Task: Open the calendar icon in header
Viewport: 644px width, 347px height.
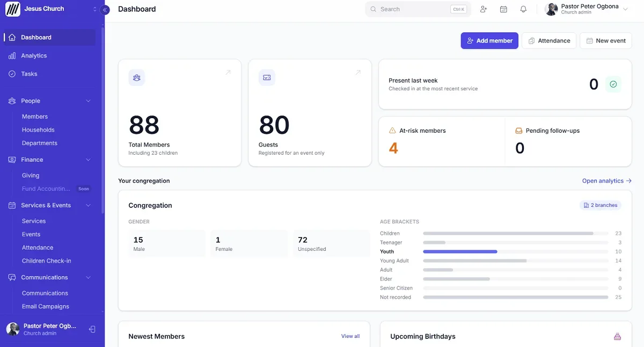Action: pos(503,9)
